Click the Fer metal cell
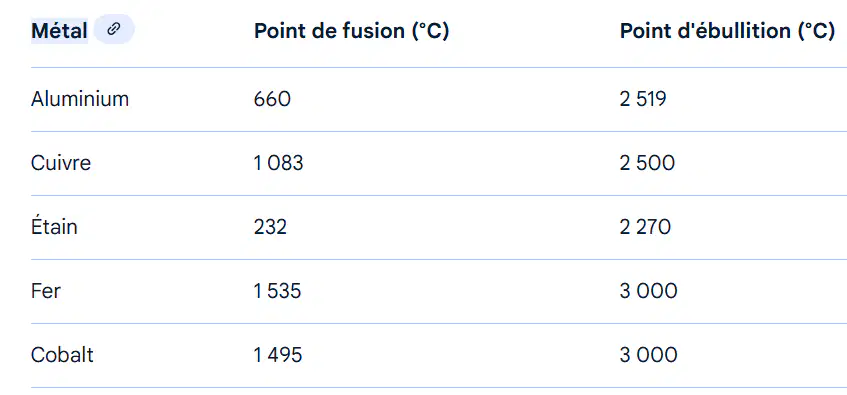Image resolution: width=847 pixels, height=395 pixels. pyautogui.click(x=46, y=291)
